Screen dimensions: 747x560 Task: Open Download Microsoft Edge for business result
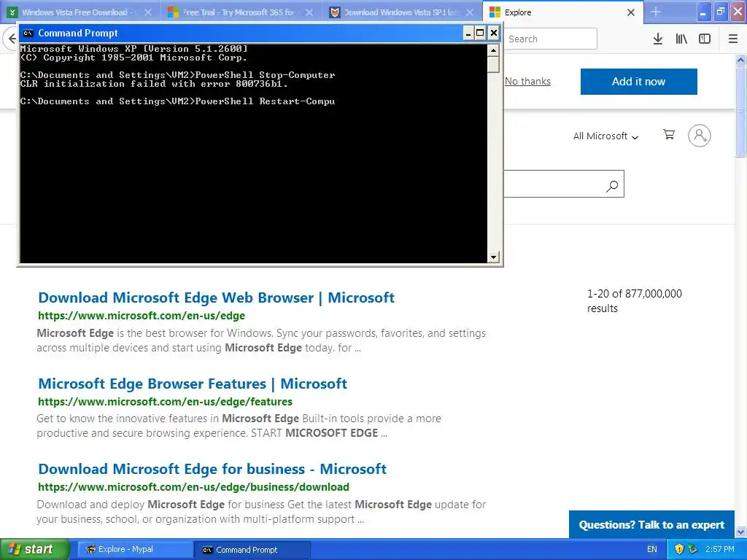(212, 469)
